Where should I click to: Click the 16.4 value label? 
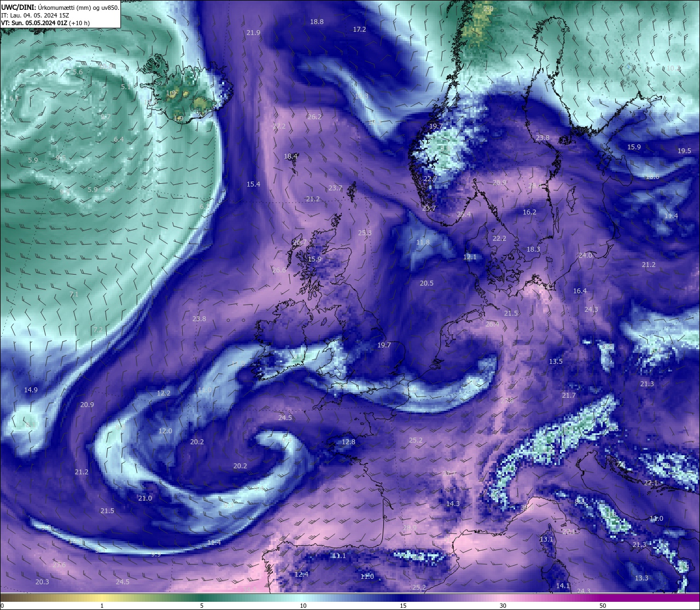580,291
